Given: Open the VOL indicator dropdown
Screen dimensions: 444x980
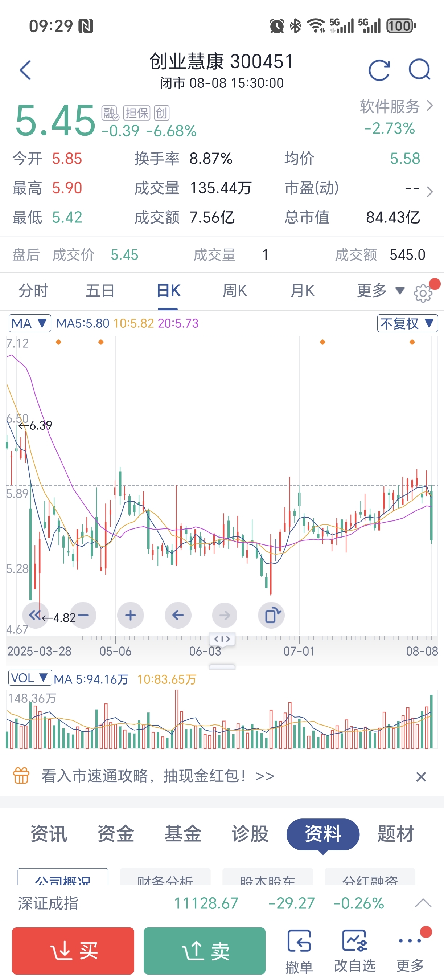Looking at the screenshot, I should coord(30,678).
